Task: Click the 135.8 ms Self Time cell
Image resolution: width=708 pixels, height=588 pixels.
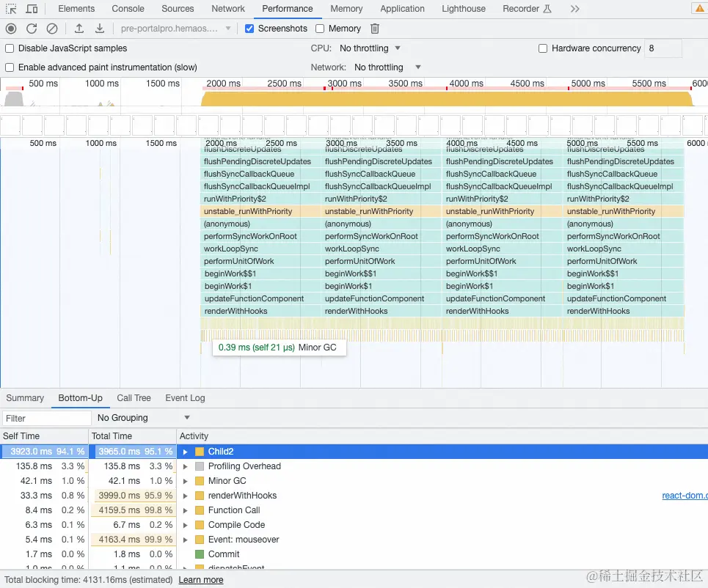Action: (44, 466)
